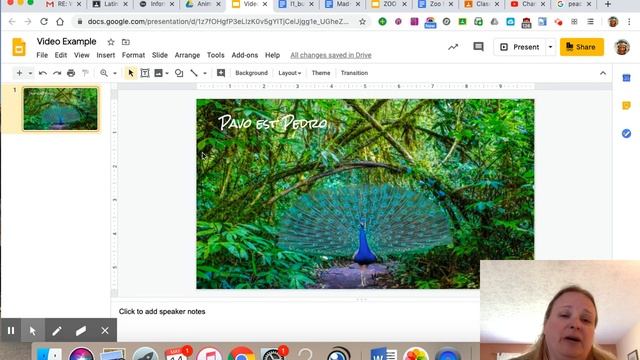The image size is (640, 360).
Task: Open the File menu
Action: tap(42, 55)
